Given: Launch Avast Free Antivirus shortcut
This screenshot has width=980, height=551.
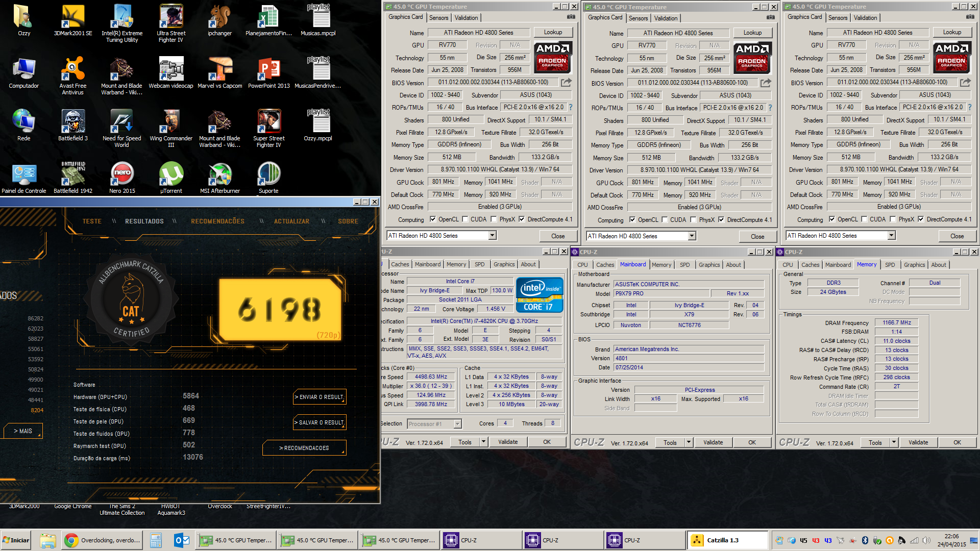Looking at the screenshot, I should (x=73, y=76).
